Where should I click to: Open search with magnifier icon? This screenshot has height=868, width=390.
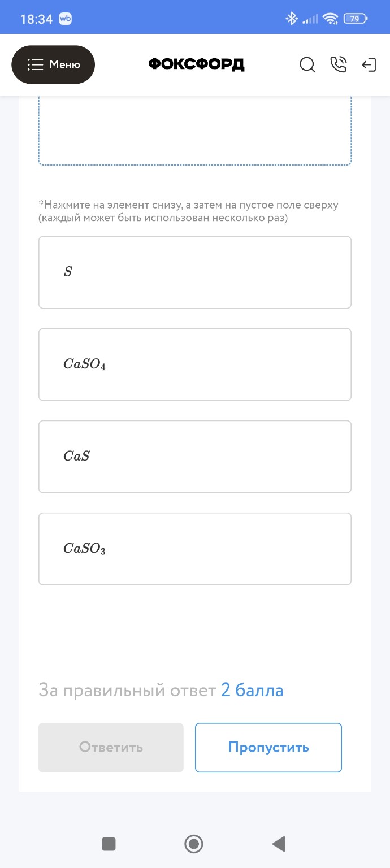point(307,65)
